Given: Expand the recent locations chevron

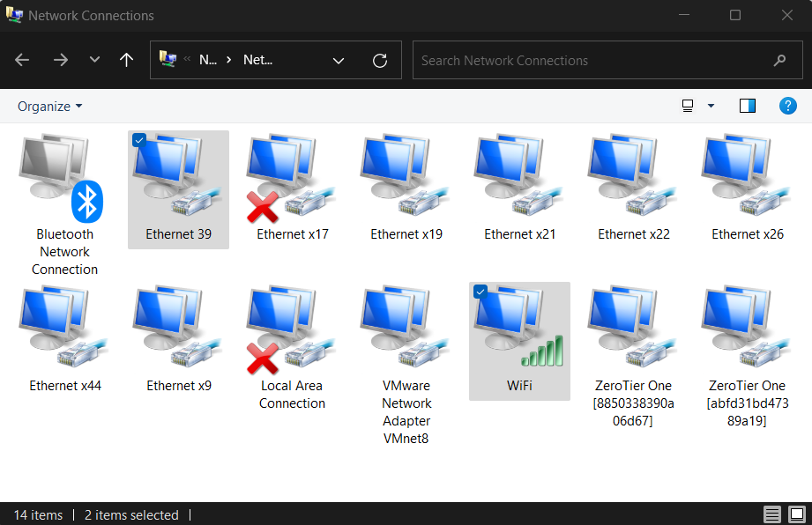Looking at the screenshot, I should pos(94,60).
